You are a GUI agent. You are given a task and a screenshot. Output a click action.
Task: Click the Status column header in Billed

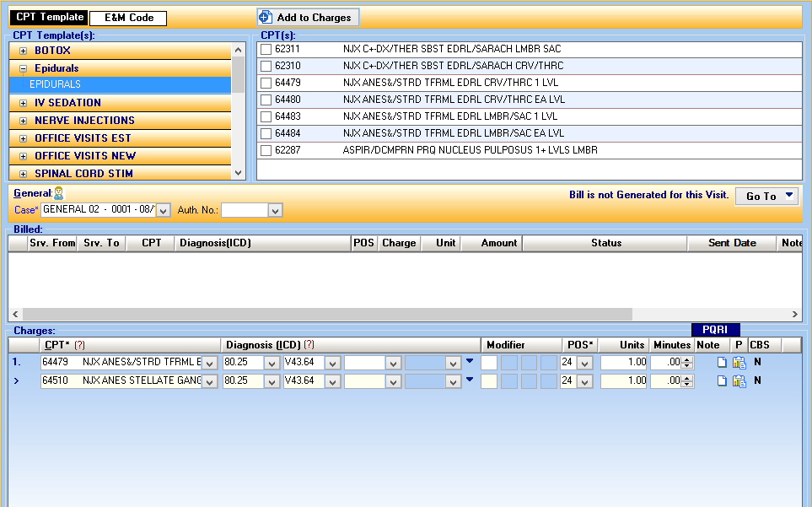click(x=605, y=243)
